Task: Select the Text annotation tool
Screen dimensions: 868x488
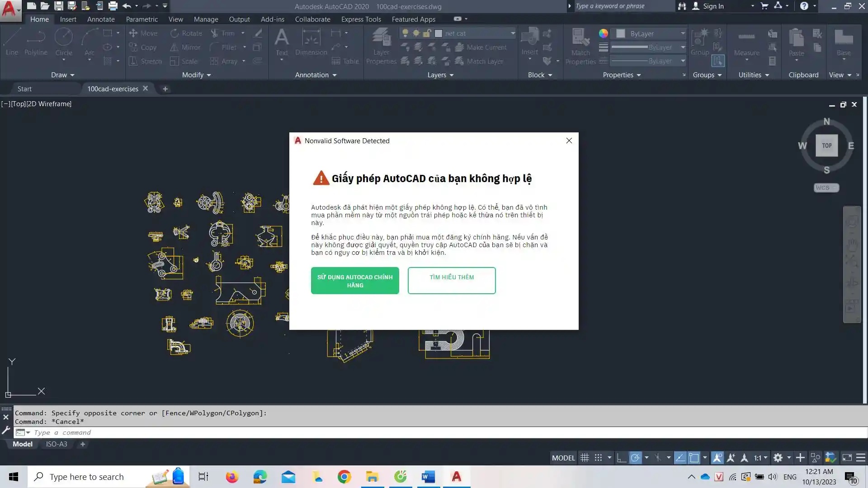Action: click(282, 42)
